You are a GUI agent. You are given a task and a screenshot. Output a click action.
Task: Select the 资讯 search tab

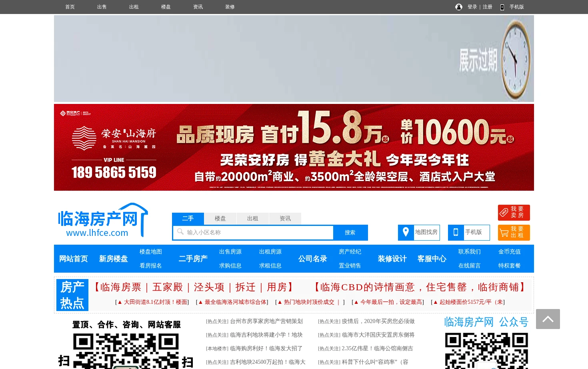[285, 218]
